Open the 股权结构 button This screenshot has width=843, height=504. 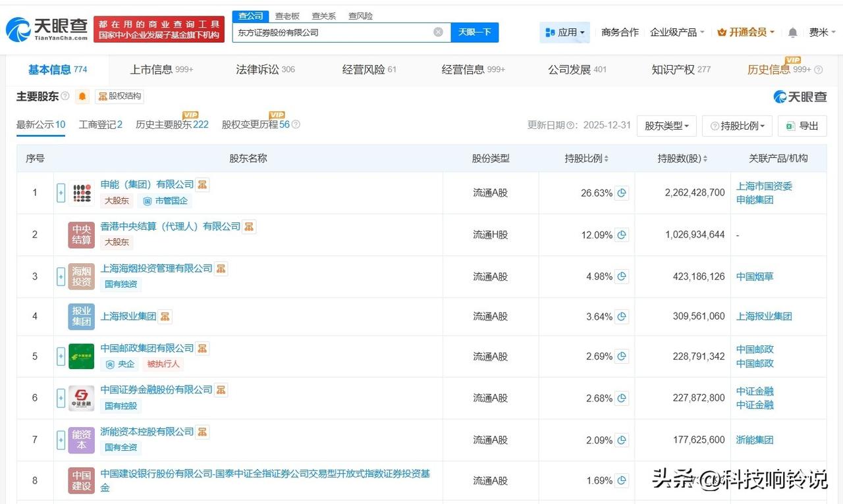[119, 96]
